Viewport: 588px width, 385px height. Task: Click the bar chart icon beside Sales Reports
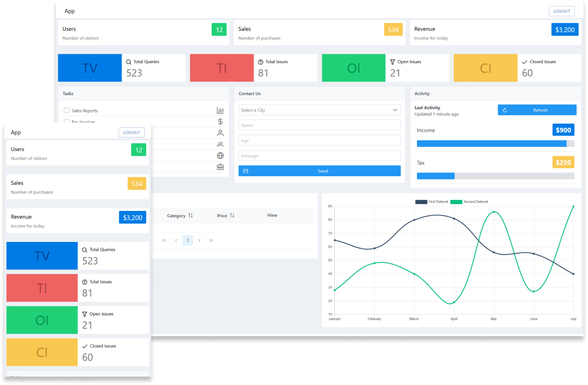(220, 110)
